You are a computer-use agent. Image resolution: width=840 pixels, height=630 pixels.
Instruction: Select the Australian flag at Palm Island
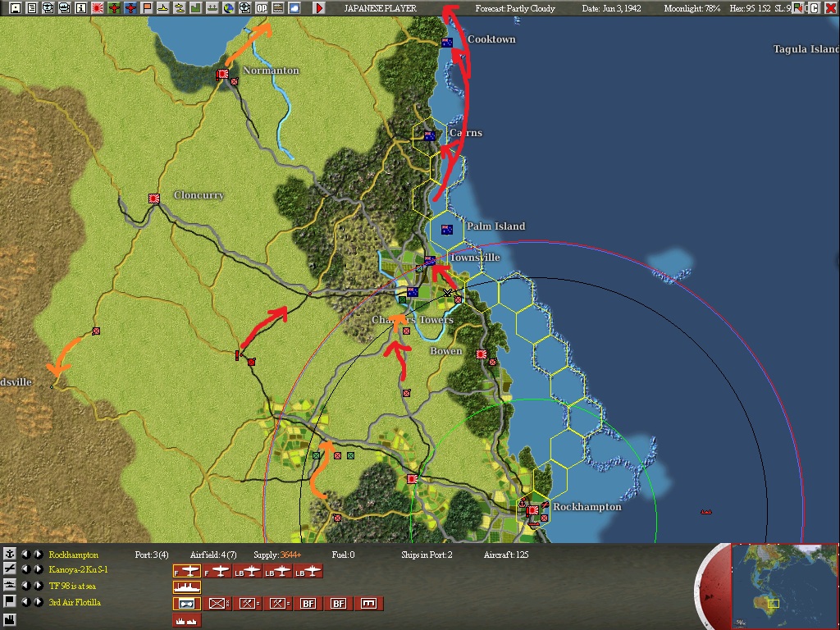pyautogui.click(x=447, y=230)
